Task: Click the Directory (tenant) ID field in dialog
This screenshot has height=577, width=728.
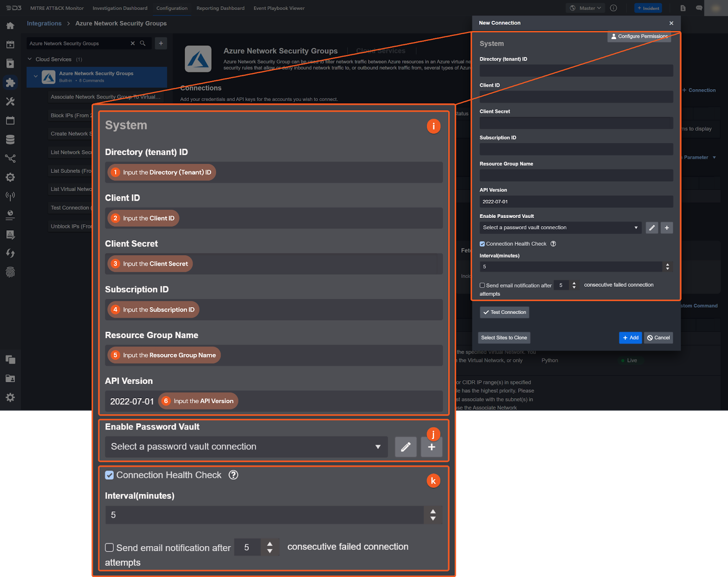Action: pyautogui.click(x=576, y=71)
